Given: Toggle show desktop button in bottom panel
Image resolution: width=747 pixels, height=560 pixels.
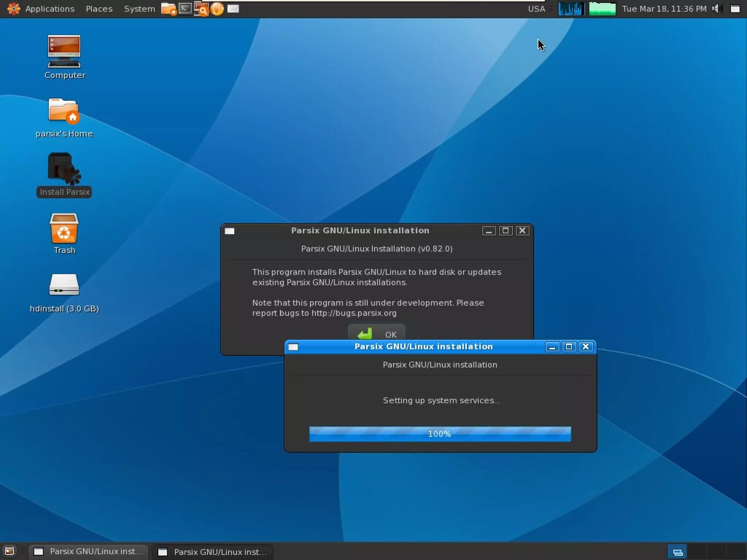Looking at the screenshot, I should [x=9, y=551].
